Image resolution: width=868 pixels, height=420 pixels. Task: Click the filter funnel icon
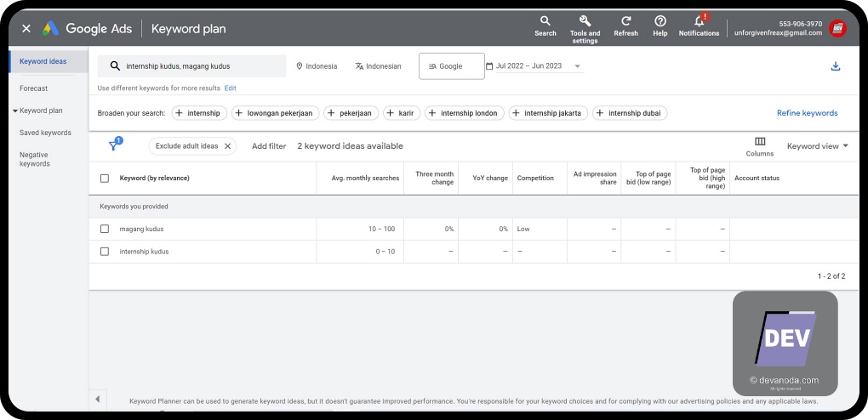113,146
